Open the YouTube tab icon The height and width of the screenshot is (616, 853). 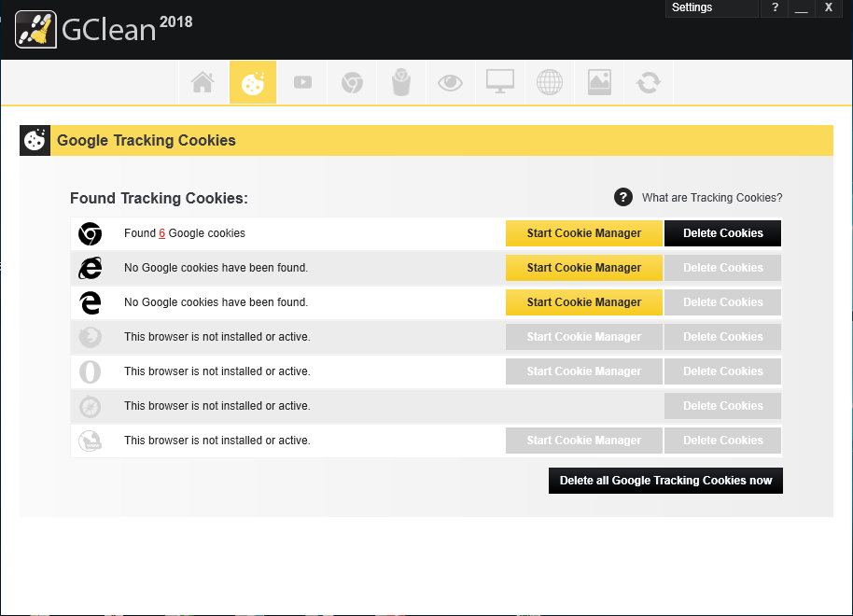[x=302, y=83]
